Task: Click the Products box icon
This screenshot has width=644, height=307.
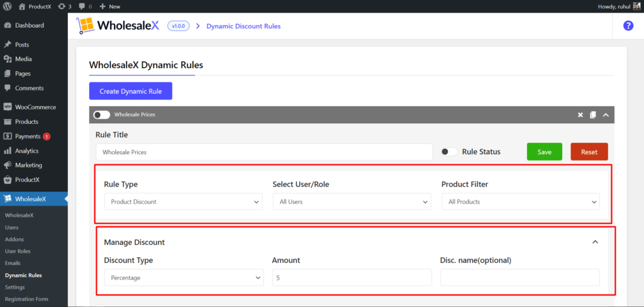Action: click(x=8, y=121)
